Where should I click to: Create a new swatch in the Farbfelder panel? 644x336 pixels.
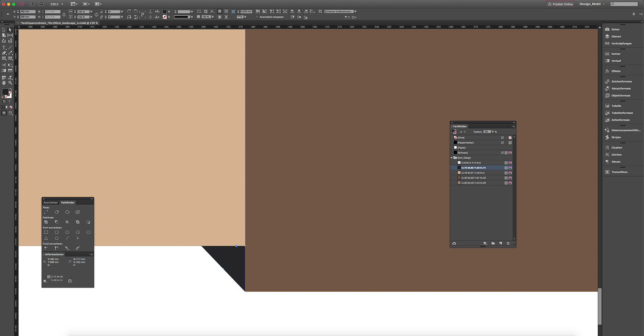(501, 243)
